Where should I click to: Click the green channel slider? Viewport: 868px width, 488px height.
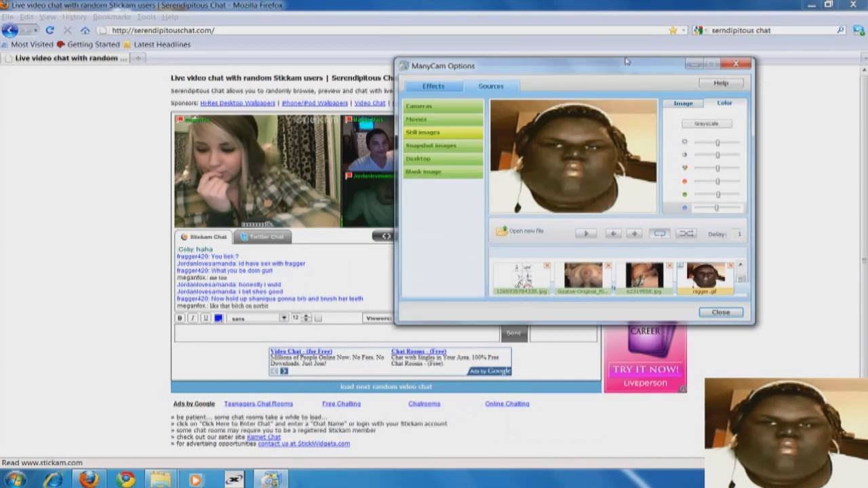pos(717,195)
